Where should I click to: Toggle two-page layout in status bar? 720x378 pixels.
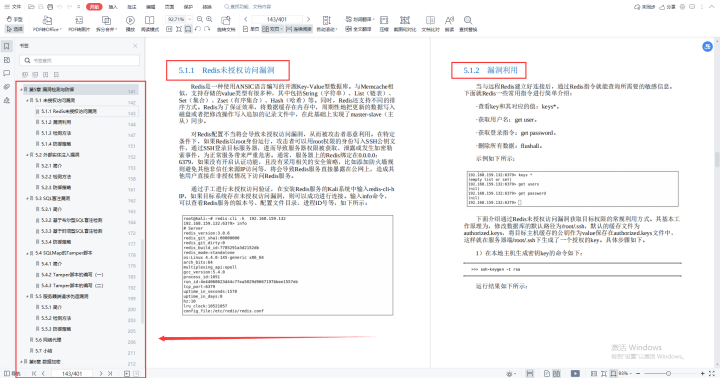557,374
